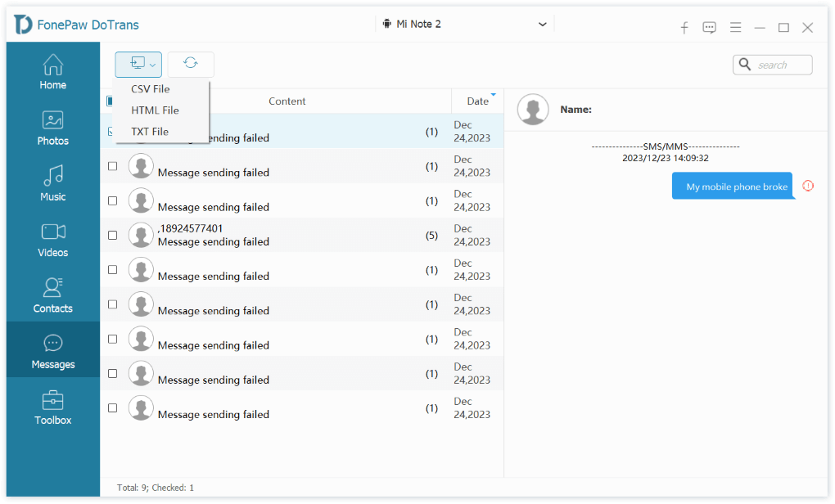Select TXT File export option

[150, 132]
